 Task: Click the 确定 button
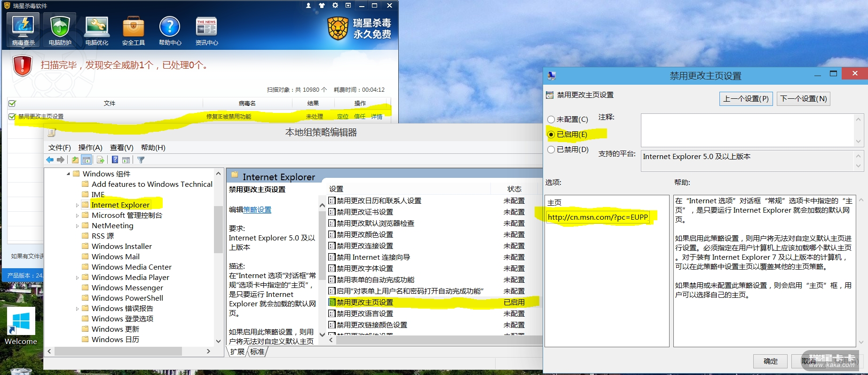coord(771,361)
